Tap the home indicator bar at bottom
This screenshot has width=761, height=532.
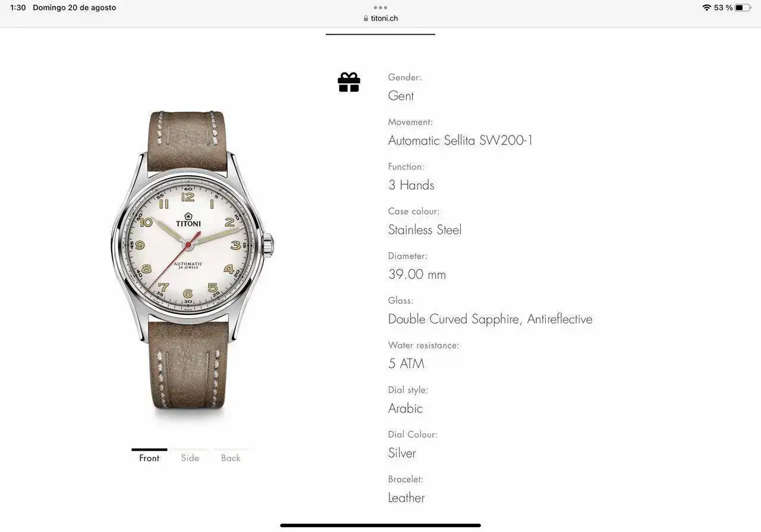[x=380, y=525]
